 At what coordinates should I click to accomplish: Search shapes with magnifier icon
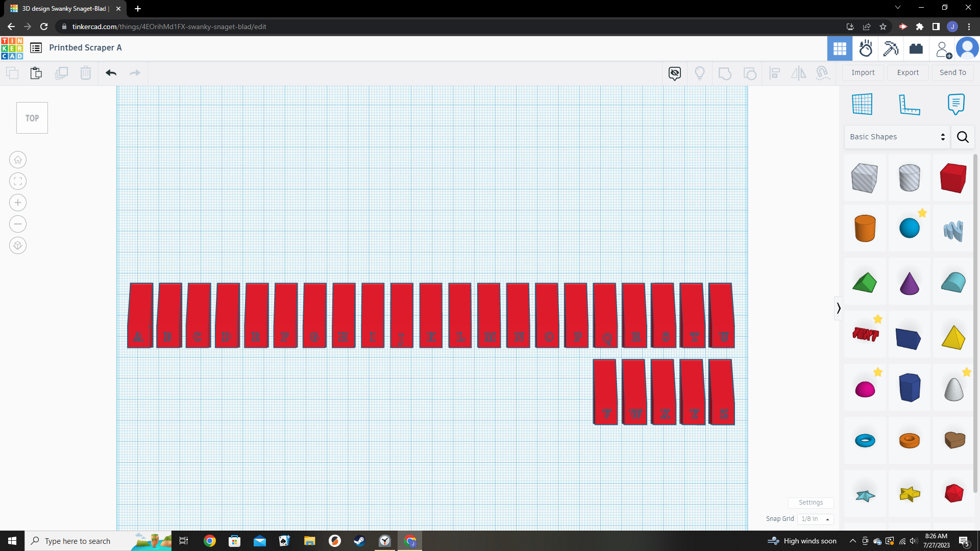pos(963,137)
